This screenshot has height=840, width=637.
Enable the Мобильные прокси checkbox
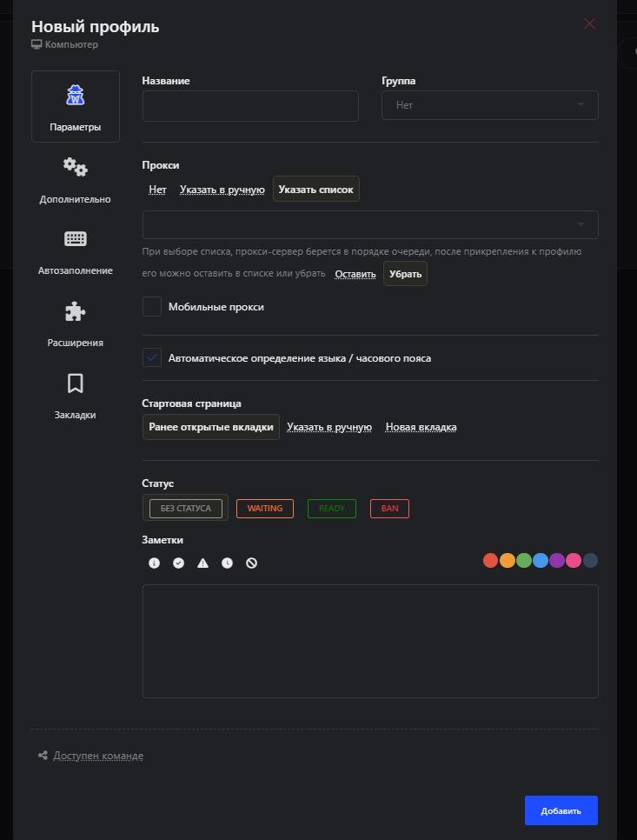(x=152, y=307)
